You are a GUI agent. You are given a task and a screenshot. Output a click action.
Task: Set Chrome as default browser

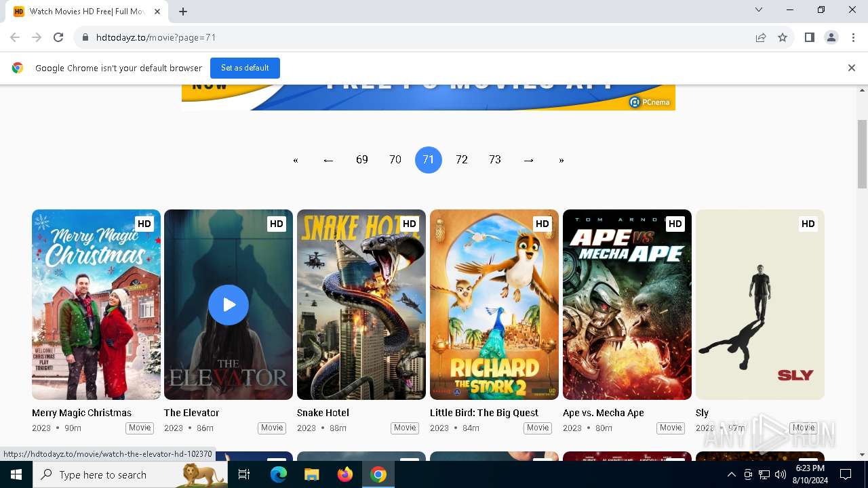coord(245,68)
